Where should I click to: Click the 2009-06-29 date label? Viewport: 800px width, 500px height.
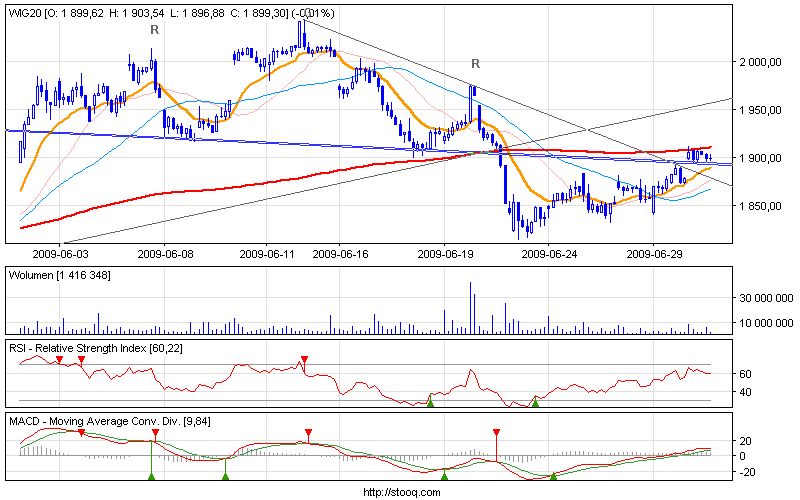(652, 253)
